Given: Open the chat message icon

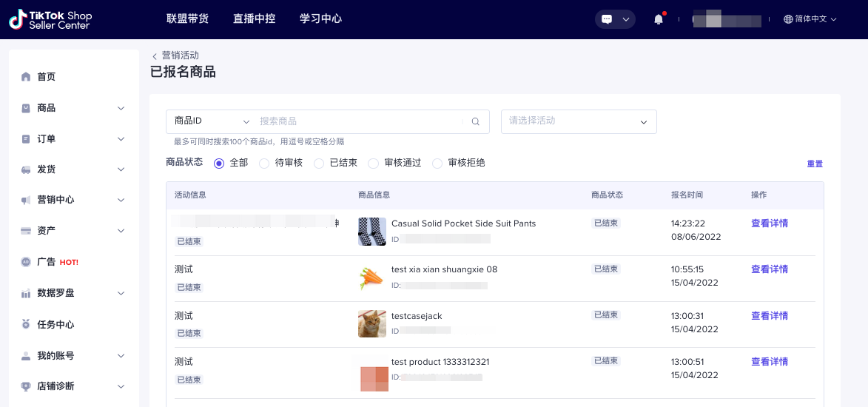Looking at the screenshot, I should 607,19.
